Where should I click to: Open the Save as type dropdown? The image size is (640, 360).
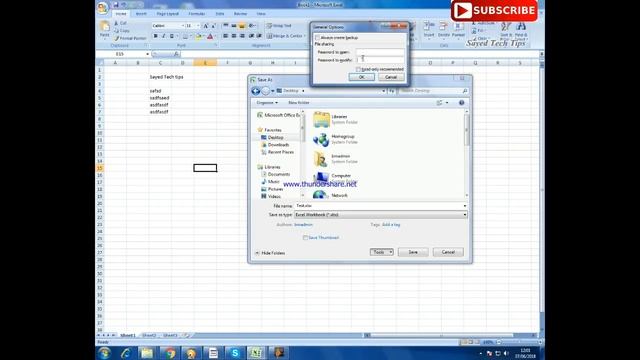464,215
